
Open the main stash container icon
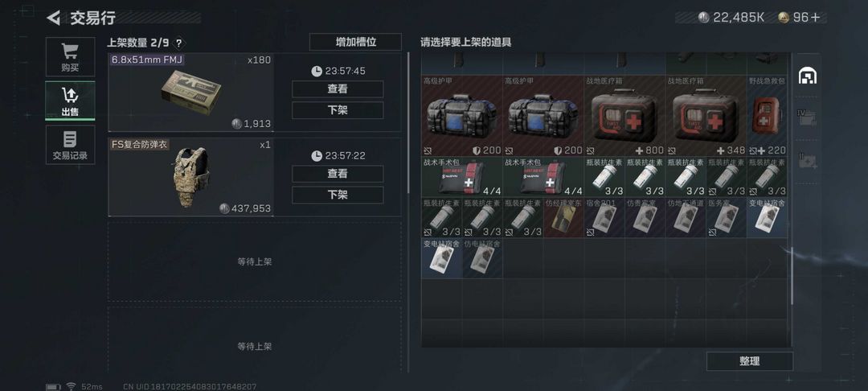[808, 76]
